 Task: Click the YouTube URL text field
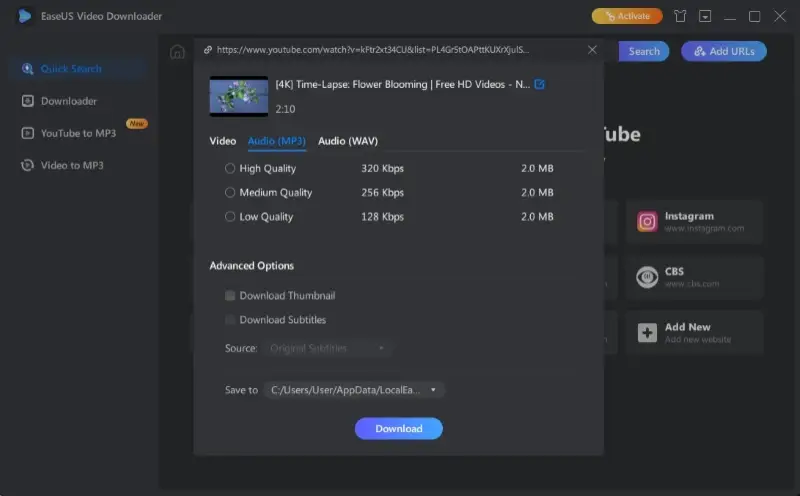[x=373, y=49]
